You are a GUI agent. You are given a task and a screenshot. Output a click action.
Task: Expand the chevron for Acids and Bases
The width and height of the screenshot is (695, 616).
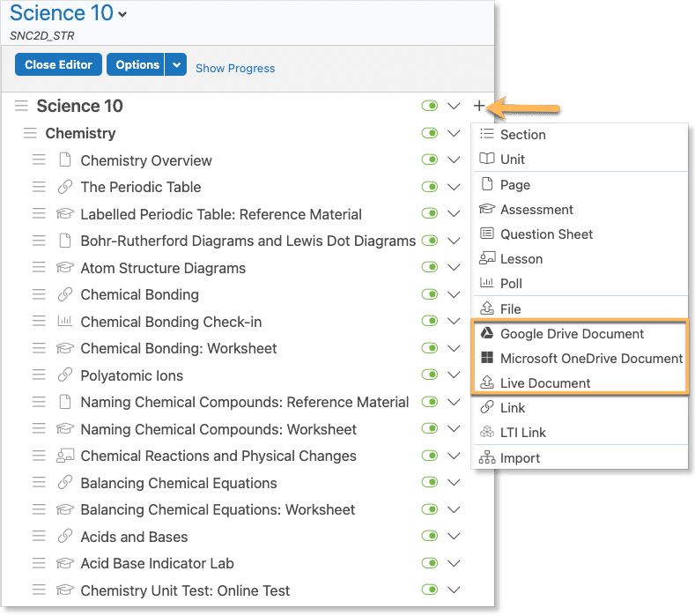(x=454, y=537)
